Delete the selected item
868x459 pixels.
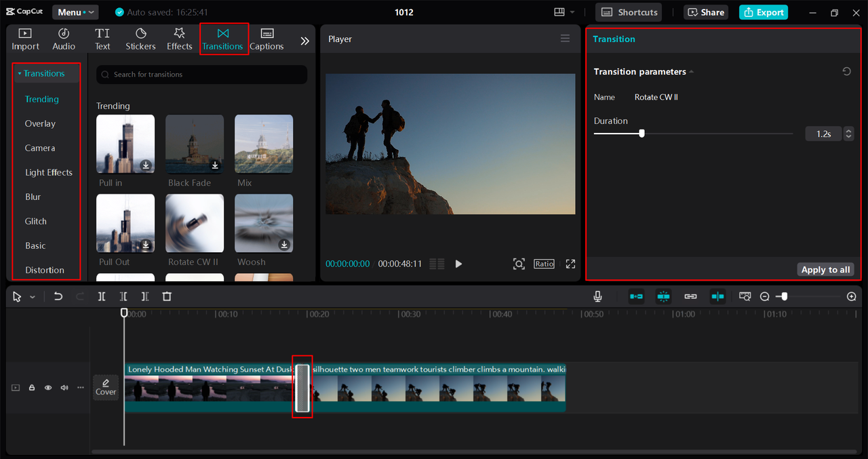[167, 296]
